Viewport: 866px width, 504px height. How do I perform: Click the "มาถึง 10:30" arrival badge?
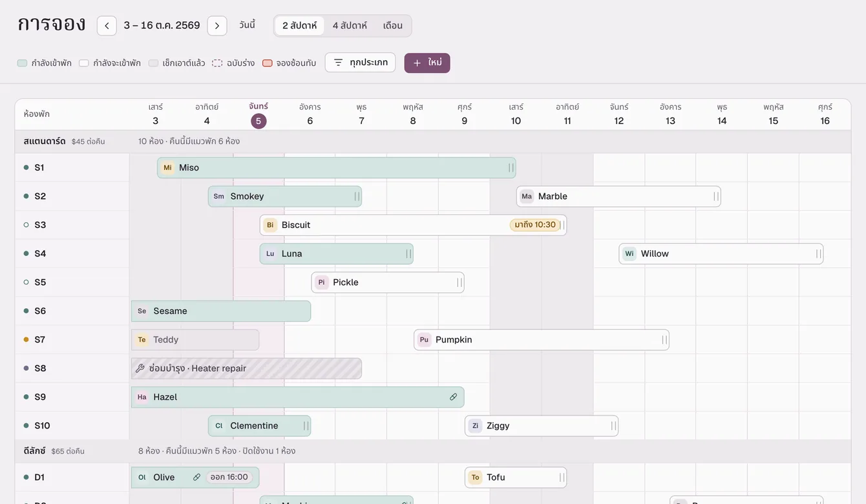point(535,225)
